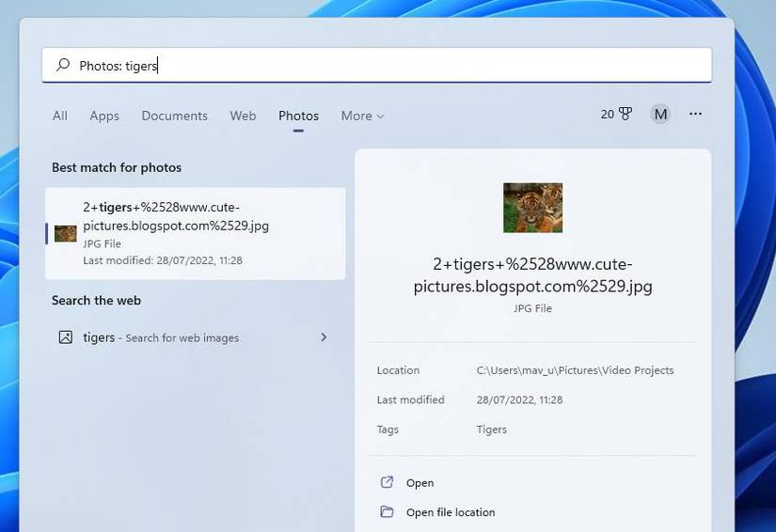This screenshot has width=776, height=532.
Task: Switch to the Apps tab
Action: point(104,116)
